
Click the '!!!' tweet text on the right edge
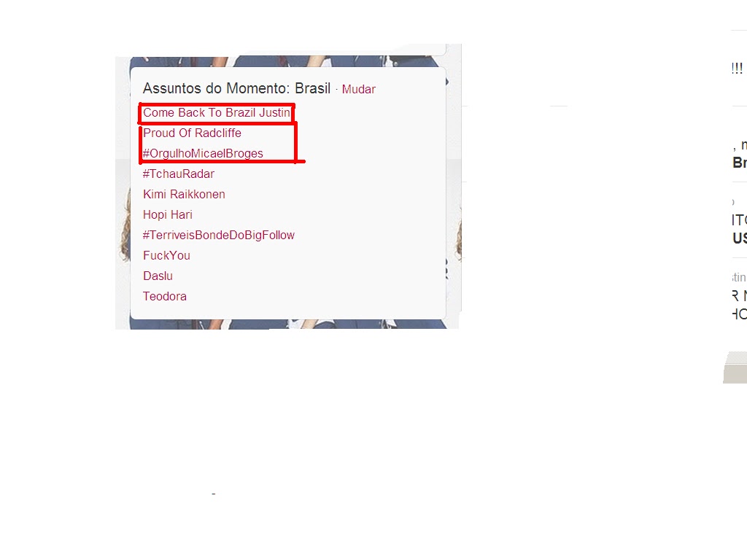click(737, 69)
